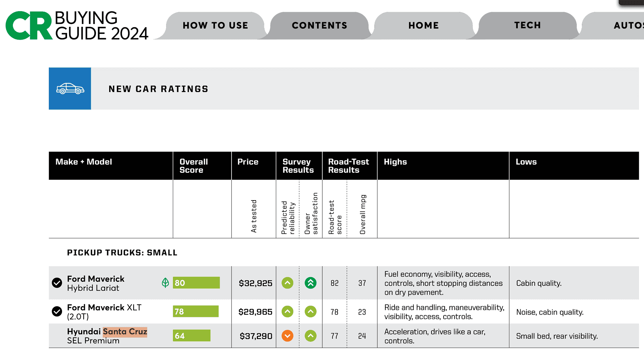The image size is (644, 358).
Task: Select the Tech tab
Action: click(527, 25)
